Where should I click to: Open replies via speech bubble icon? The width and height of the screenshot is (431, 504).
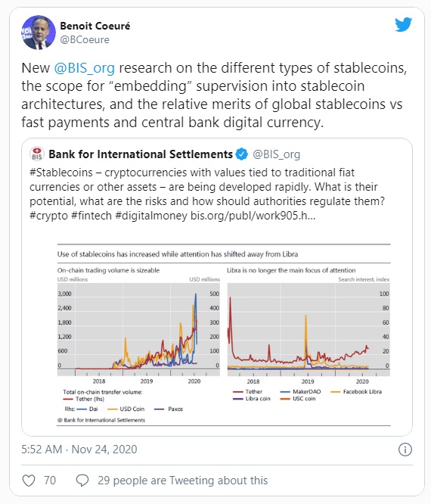82,481
